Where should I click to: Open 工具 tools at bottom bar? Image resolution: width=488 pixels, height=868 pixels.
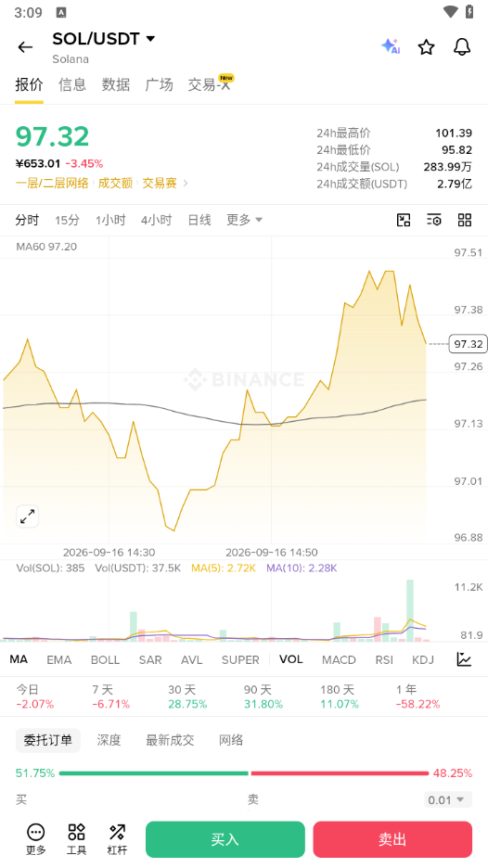pos(76,839)
